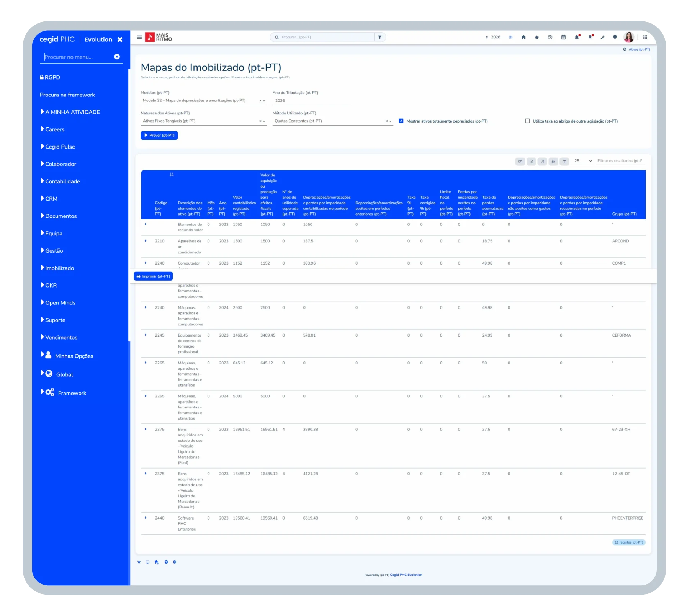Viewport: 700px width, 616px height.
Task: Focus the Ano de Tributação field
Action: click(311, 101)
